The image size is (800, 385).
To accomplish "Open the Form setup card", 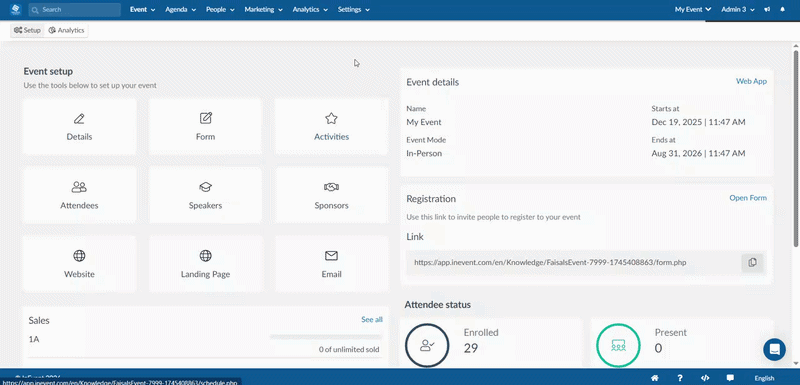I will coord(205,127).
